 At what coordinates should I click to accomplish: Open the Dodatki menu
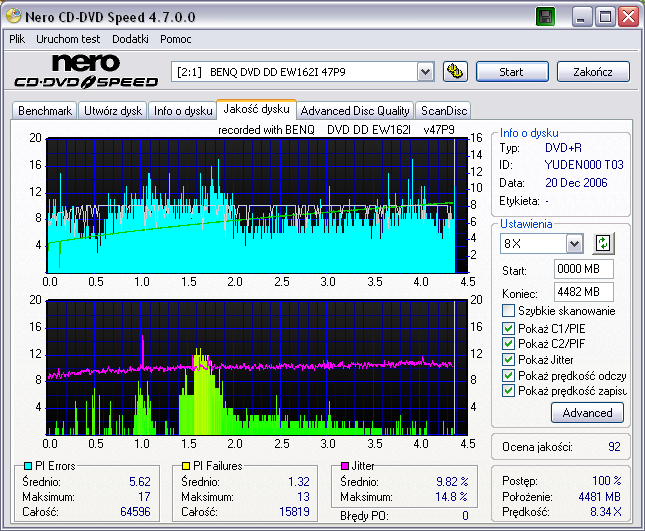tap(130, 39)
